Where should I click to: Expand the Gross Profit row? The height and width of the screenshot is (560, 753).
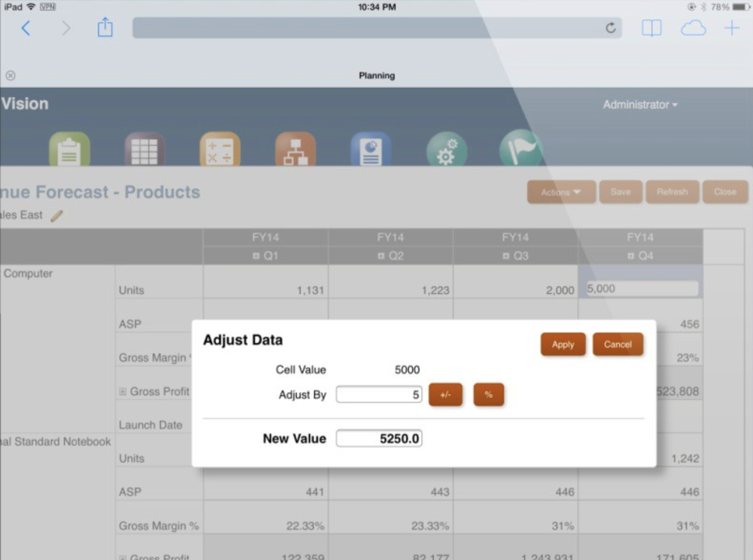click(124, 392)
